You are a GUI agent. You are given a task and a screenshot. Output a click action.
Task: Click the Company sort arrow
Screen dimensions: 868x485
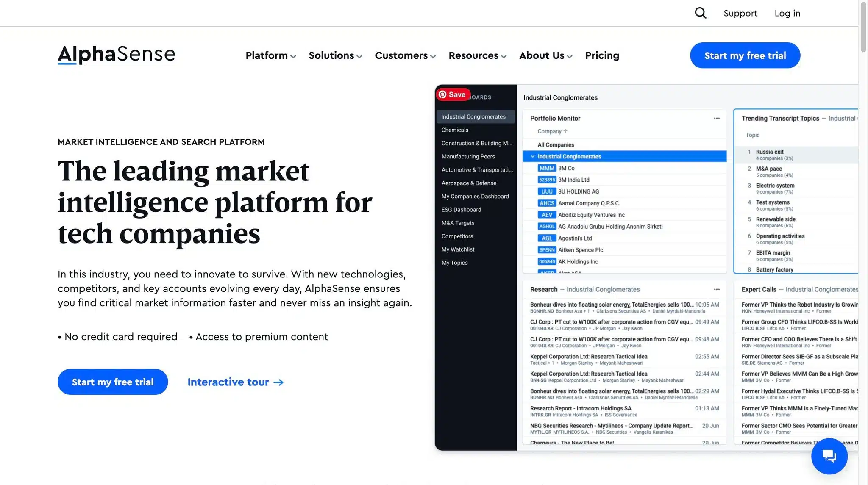pos(565,131)
